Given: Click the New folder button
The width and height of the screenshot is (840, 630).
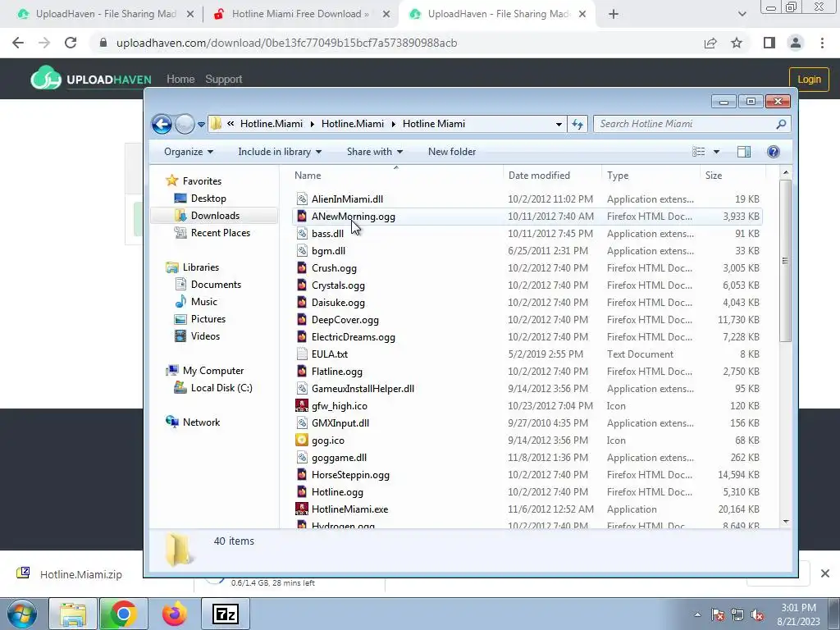Looking at the screenshot, I should pos(452,152).
